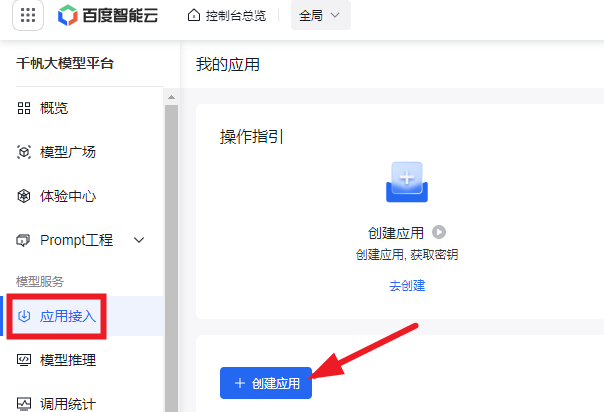Click the 千帆大模型平台 title
The width and height of the screenshot is (604, 412).
click(x=65, y=63)
